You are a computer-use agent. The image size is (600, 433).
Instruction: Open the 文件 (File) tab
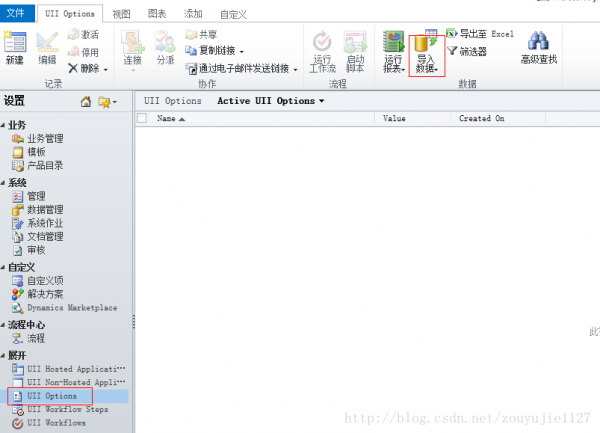pyautogui.click(x=16, y=13)
